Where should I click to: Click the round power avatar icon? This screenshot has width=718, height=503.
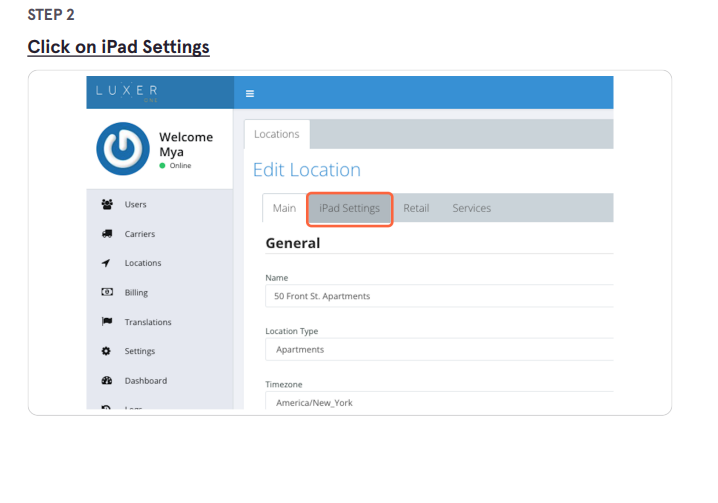[123, 148]
